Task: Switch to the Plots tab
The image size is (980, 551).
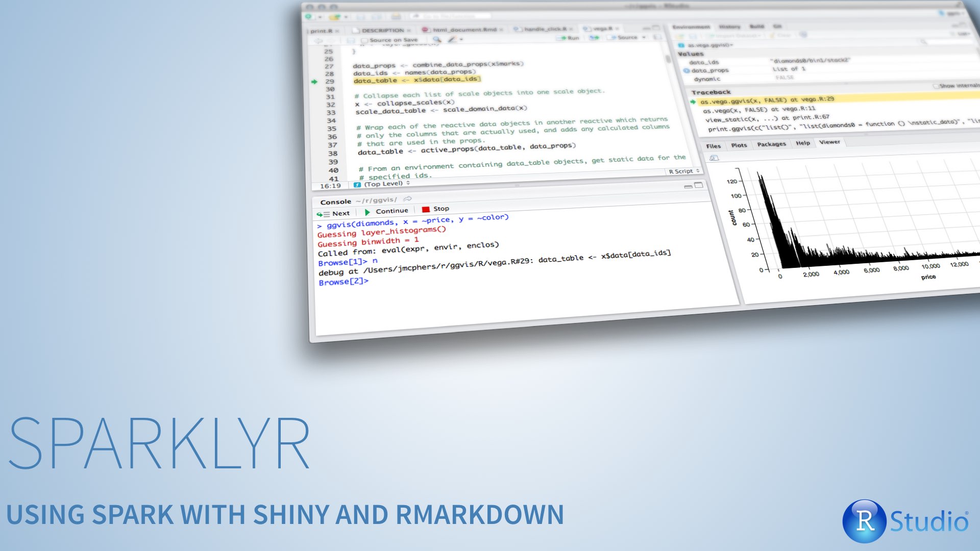Action: click(x=739, y=145)
